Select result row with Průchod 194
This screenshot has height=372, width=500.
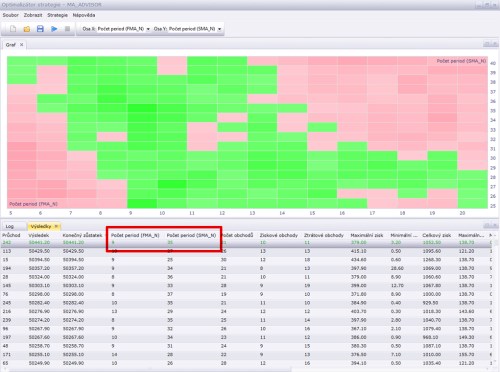point(247,268)
